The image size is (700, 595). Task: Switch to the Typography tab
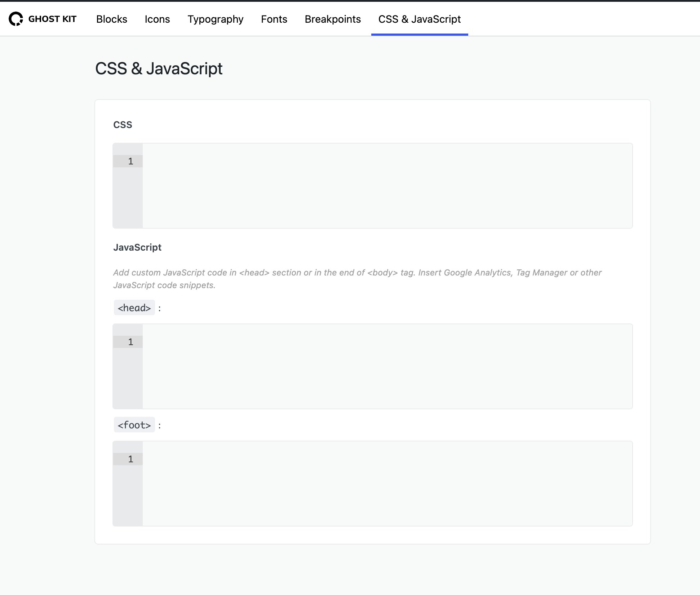tap(215, 19)
